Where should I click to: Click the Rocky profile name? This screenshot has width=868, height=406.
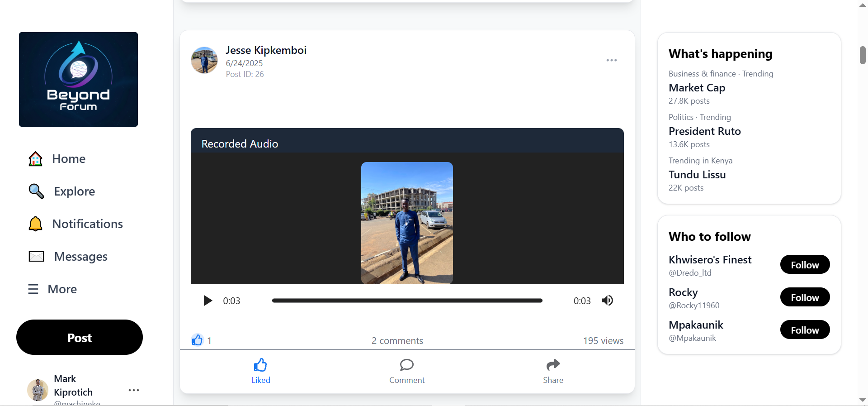pos(683,292)
